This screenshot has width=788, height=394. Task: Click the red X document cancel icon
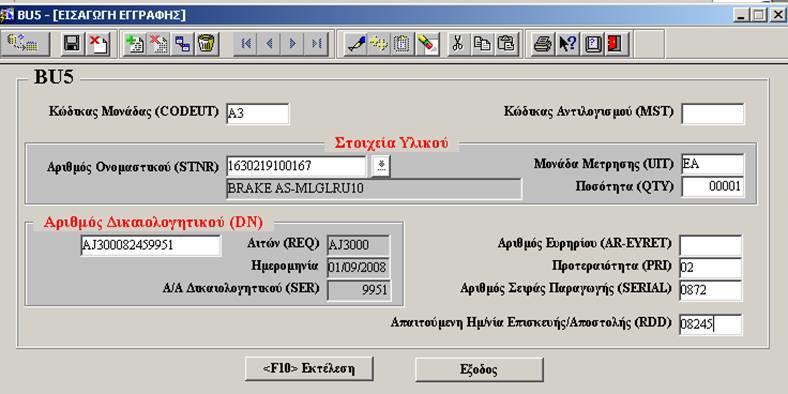click(x=98, y=44)
